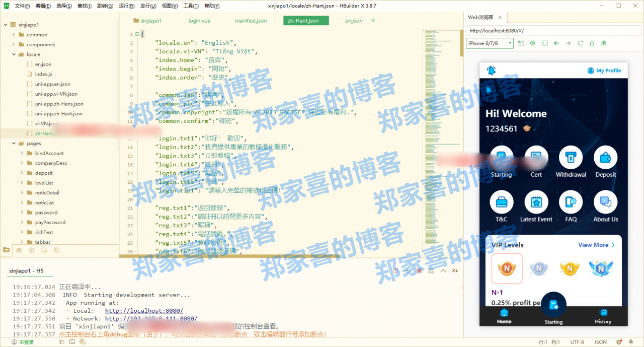Open the QR code icon in browser toolbar
The image size is (644, 347).
click(604, 43)
